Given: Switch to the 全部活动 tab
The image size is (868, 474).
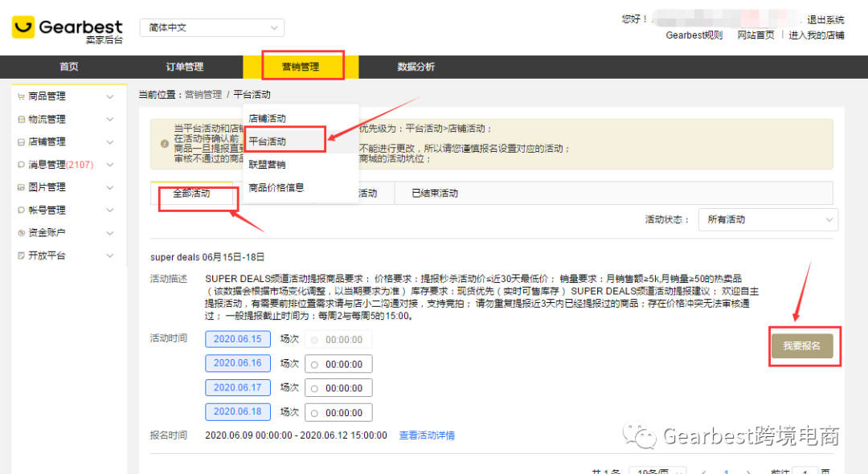Looking at the screenshot, I should coord(191,193).
